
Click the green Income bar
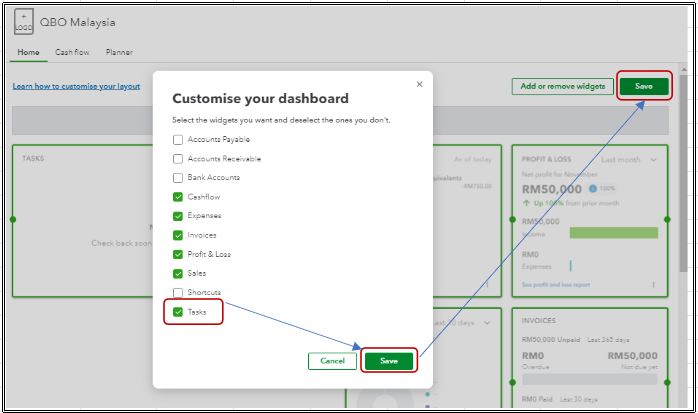point(613,233)
